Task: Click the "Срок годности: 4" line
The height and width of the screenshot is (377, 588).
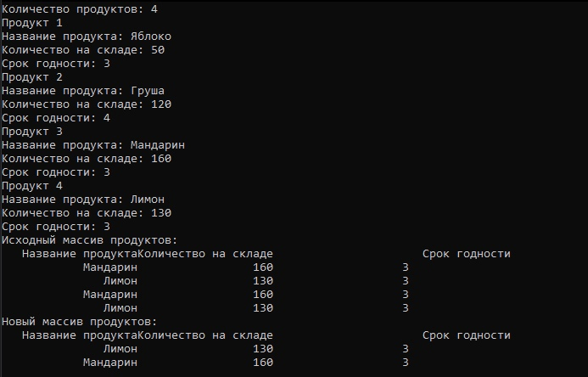Action: coord(55,118)
